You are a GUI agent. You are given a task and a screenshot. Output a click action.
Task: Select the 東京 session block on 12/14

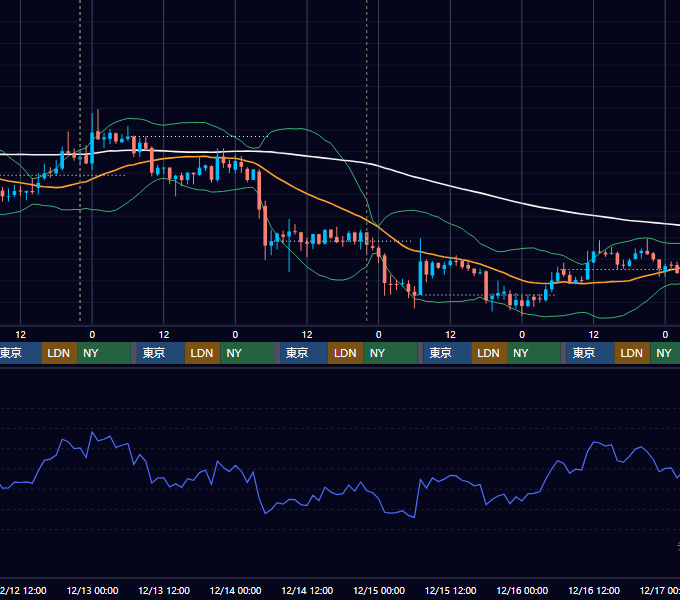click(x=304, y=353)
